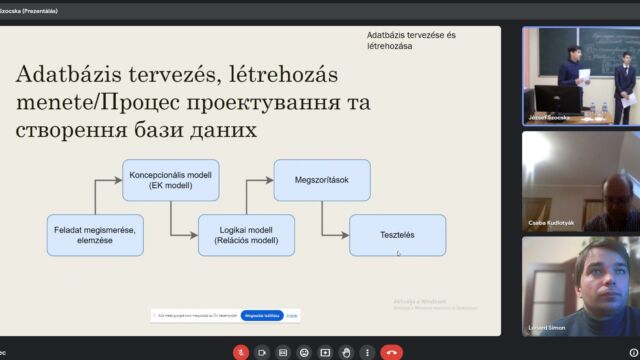Select József Szocska's video tile
The image size is (640, 360).
[x=581, y=76]
